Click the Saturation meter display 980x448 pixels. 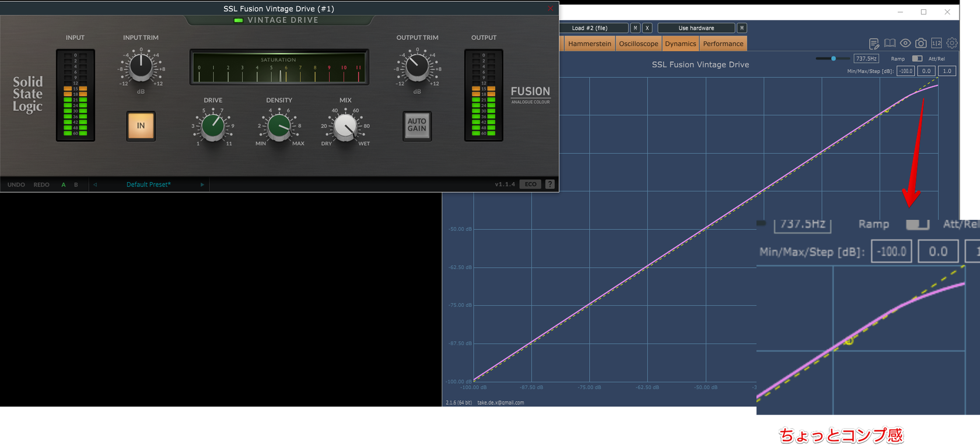pyautogui.click(x=279, y=67)
